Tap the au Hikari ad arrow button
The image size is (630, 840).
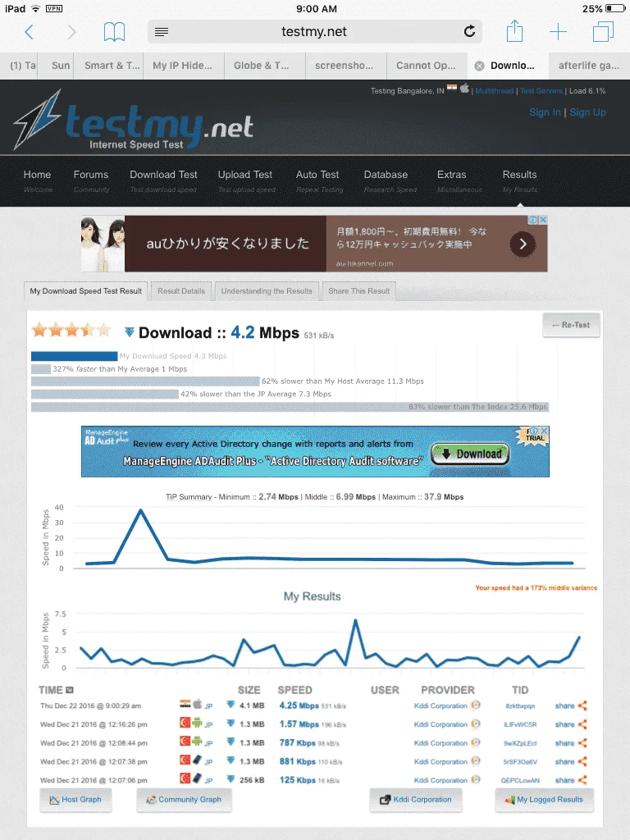click(x=523, y=244)
